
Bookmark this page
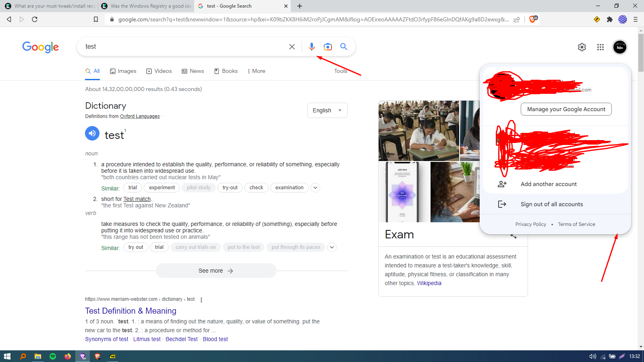point(96,19)
